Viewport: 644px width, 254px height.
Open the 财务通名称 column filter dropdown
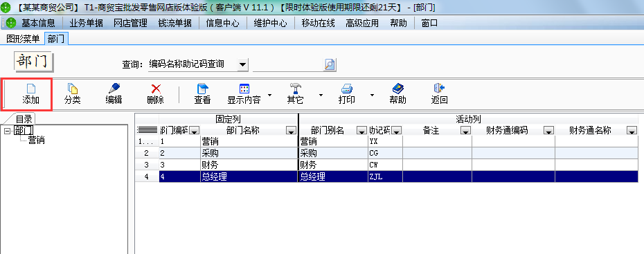click(x=632, y=131)
